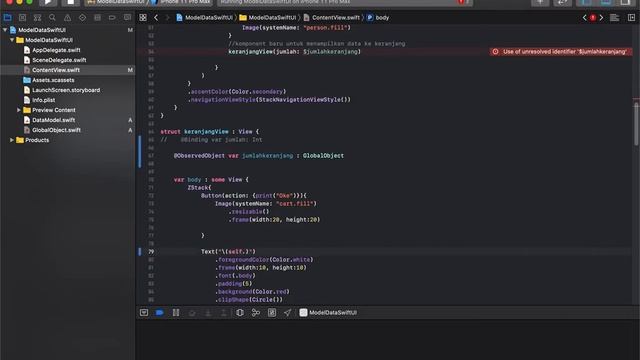Click the Step over button
Screen dimensions: 640x360
[x=192, y=313]
